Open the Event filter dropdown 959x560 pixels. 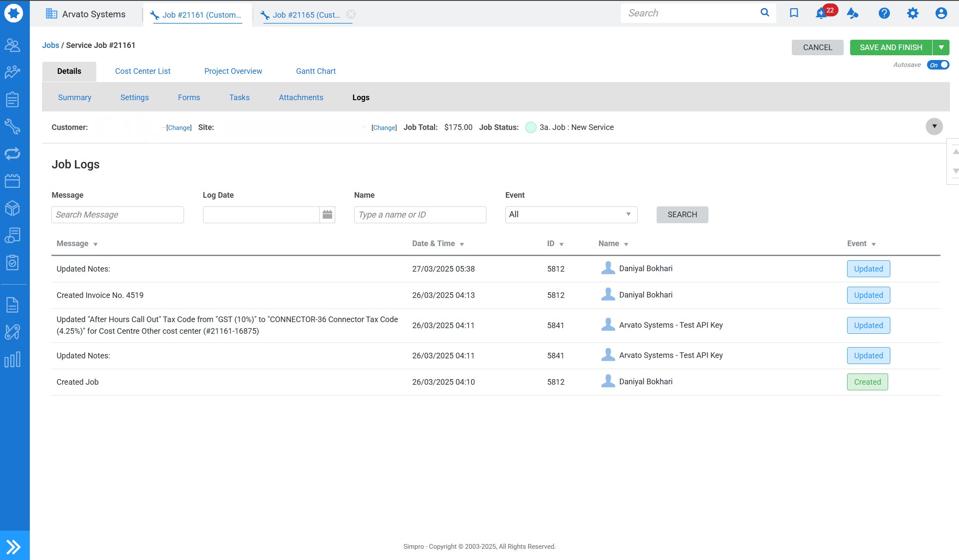click(x=571, y=215)
